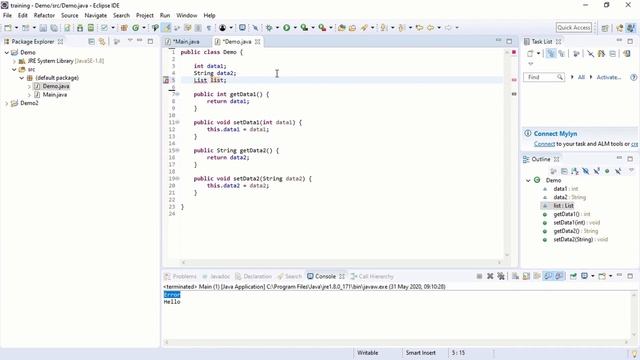Image resolution: width=640 pixels, height=360 pixels.
Task: Select Main.java in Package Explorer
Action: click(55, 95)
